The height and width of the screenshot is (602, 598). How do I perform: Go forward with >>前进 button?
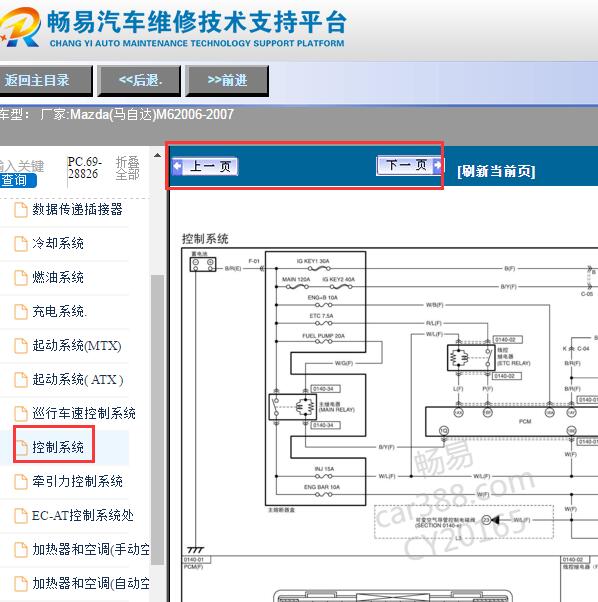(x=227, y=80)
